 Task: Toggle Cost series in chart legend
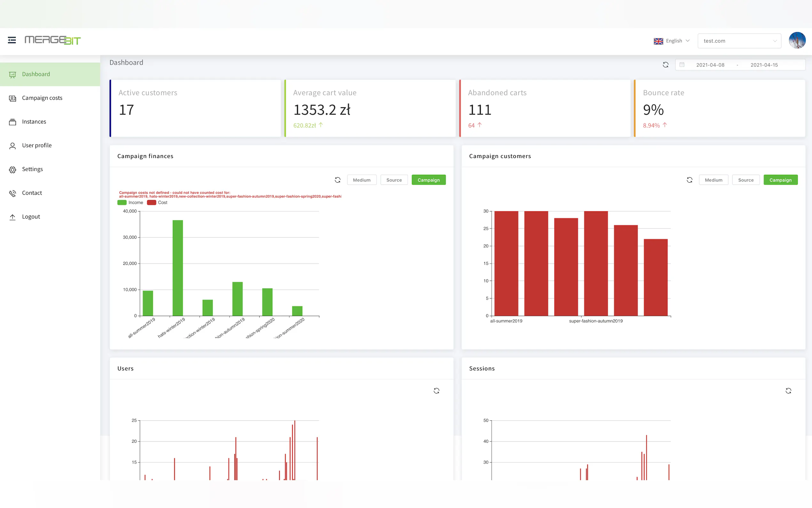pyautogui.click(x=157, y=202)
